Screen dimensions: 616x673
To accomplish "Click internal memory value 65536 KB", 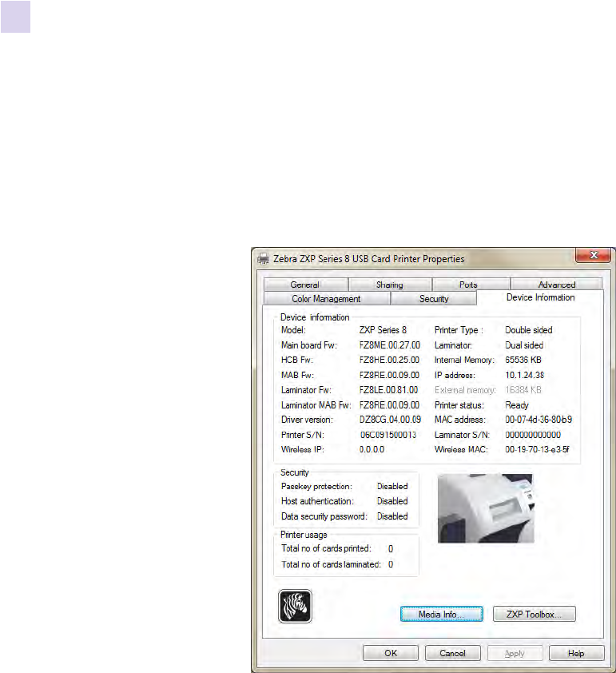I will [523, 360].
